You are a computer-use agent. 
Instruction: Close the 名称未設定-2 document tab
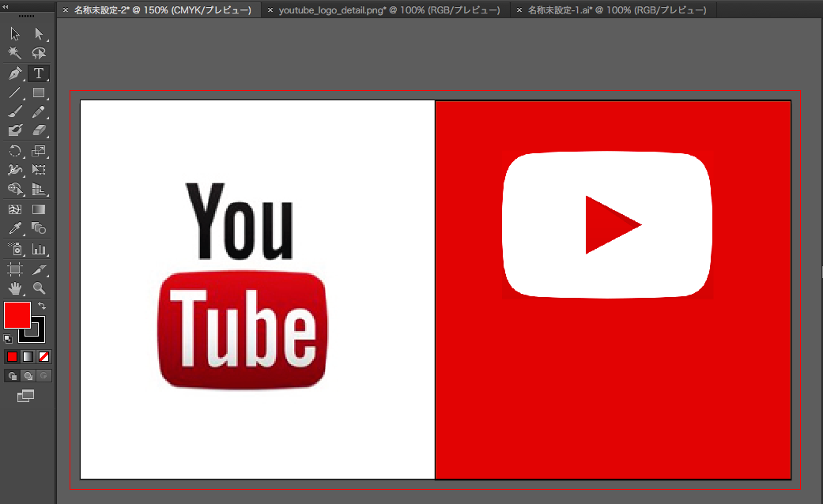pyautogui.click(x=66, y=10)
